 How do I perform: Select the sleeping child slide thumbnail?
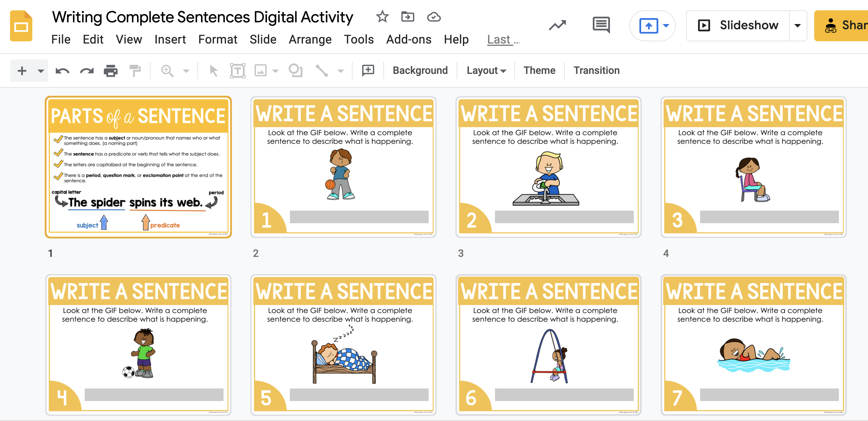pyautogui.click(x=343, y=345)
